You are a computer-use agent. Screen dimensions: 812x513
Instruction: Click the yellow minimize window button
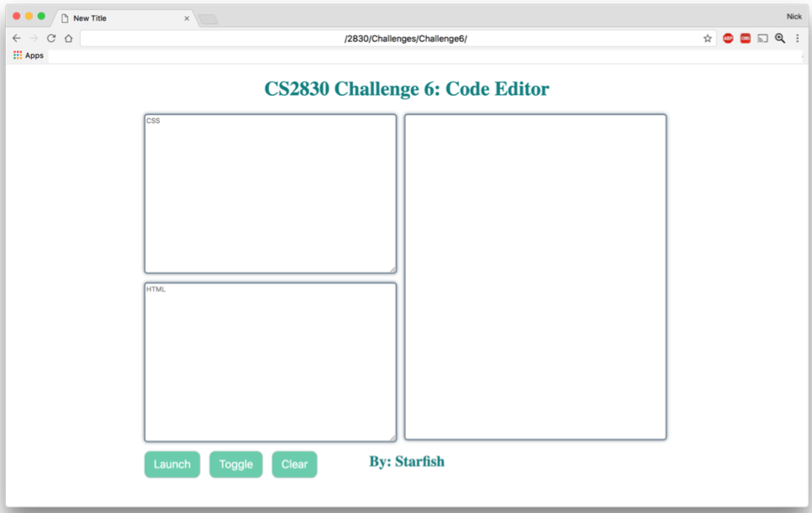(x=29, y=16)
